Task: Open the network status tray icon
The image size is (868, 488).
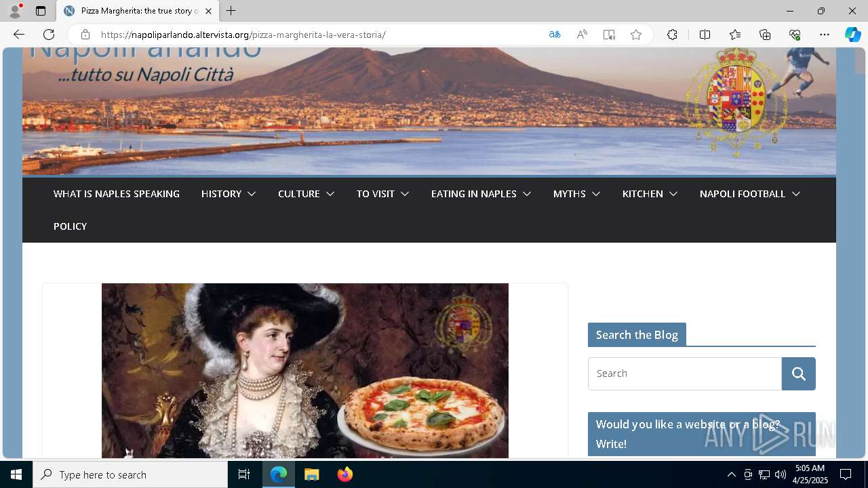Action: click(x=764, y=474)
